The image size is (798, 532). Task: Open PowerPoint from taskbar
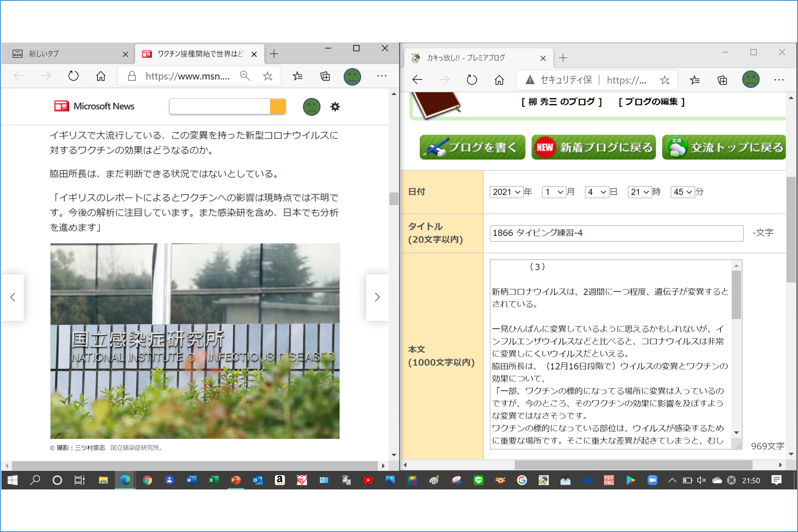coord(235,480)
